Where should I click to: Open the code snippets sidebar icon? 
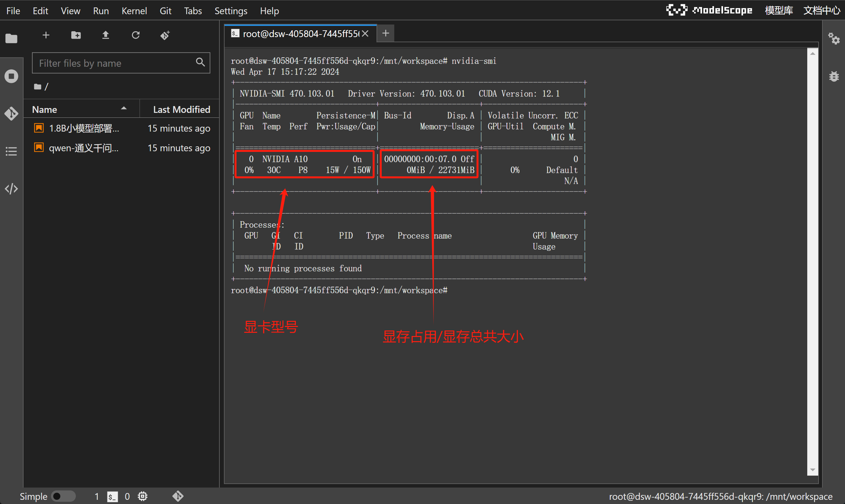(x=11, y=189)
